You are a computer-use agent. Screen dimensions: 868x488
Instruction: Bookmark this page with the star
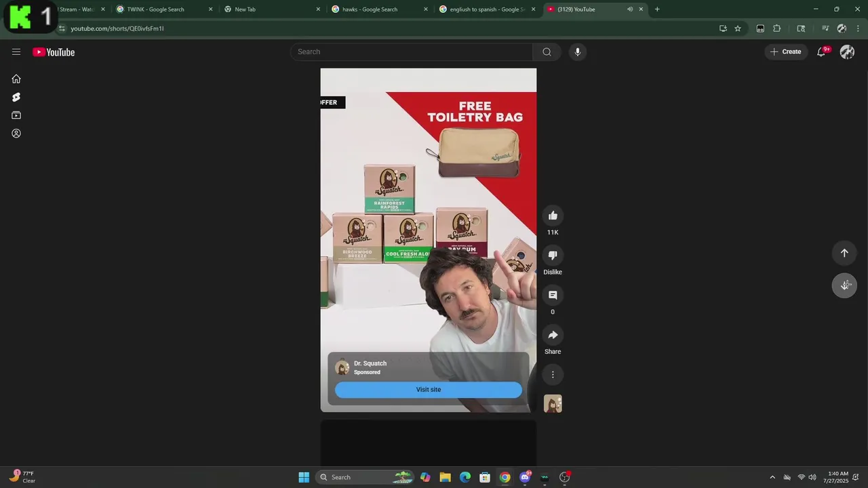[738, 28]
